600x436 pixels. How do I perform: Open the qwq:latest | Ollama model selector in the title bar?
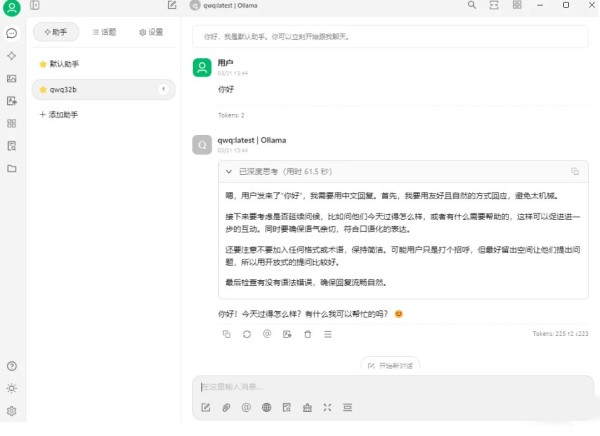click(x=224, y=5)
